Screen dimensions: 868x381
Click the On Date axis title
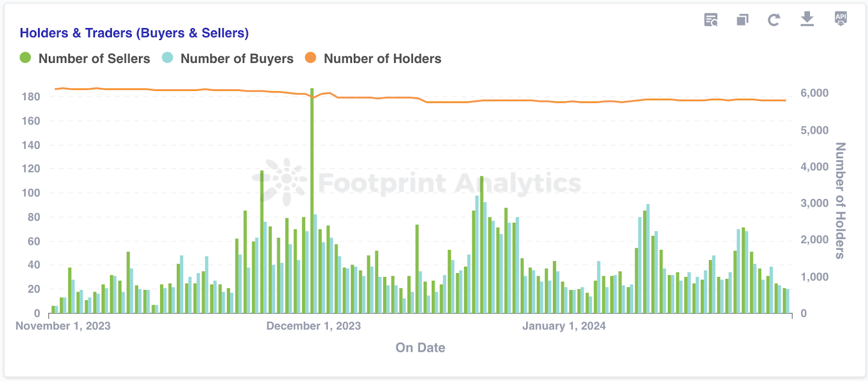click(x=420, y=347)
